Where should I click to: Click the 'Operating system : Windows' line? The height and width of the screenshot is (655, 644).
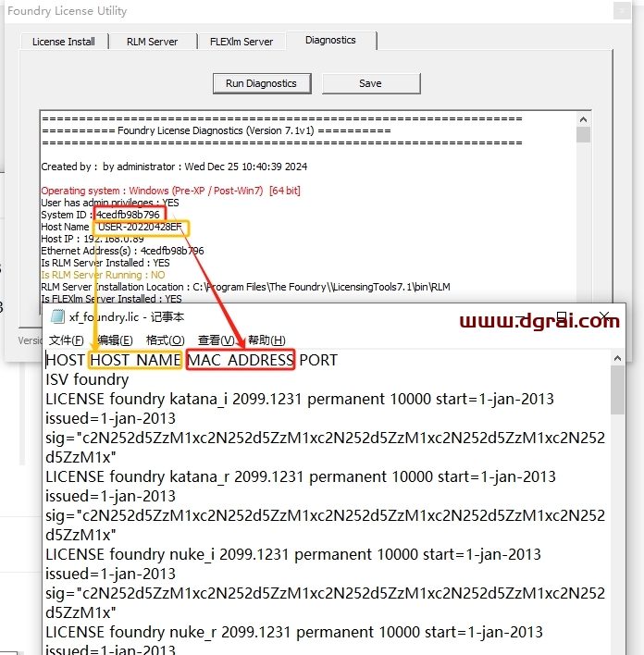[170, 191]
